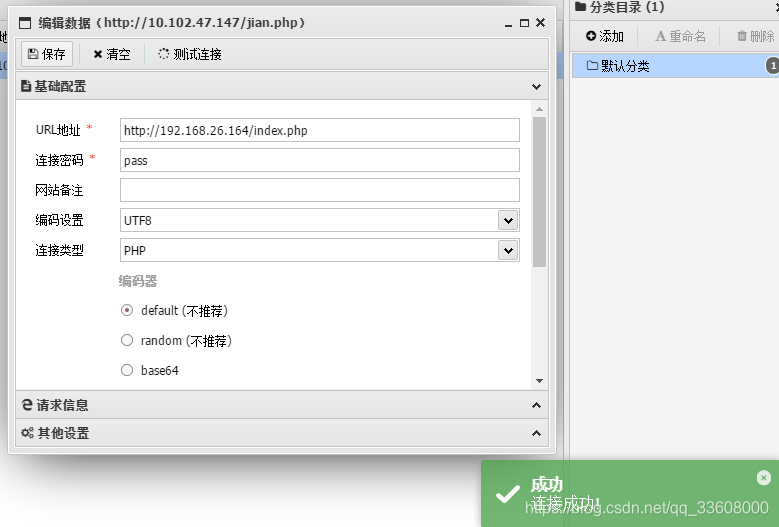Screen dimensions: 779x527
Task: Click the 其他设置 header gears icon
Action: point(27,433)
